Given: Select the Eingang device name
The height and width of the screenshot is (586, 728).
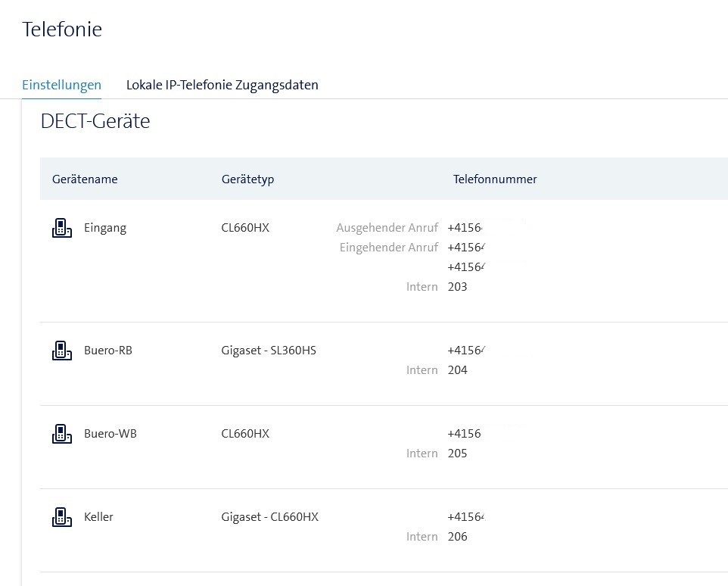Looking at the screenshot, I should coord(105,228).
